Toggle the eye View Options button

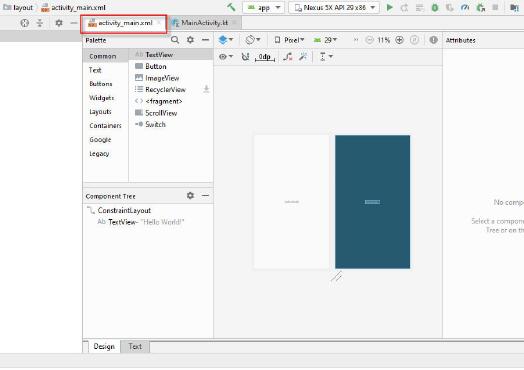tap(226, 56)
